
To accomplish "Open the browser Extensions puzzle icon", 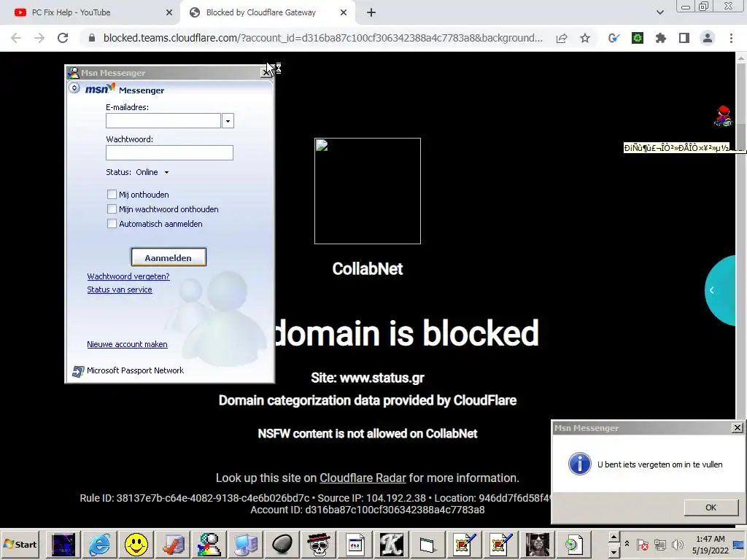I will (661, 38).
